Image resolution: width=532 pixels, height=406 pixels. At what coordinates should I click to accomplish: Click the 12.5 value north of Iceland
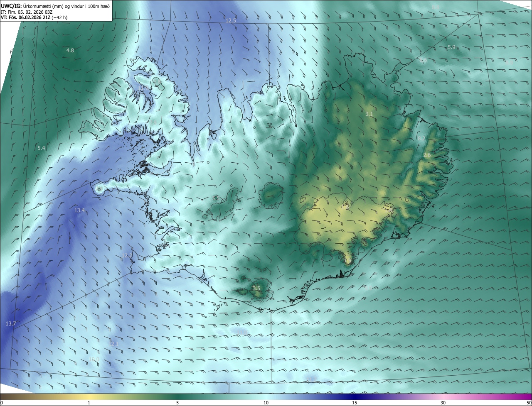pyautogui.click(x=231, y=20)
